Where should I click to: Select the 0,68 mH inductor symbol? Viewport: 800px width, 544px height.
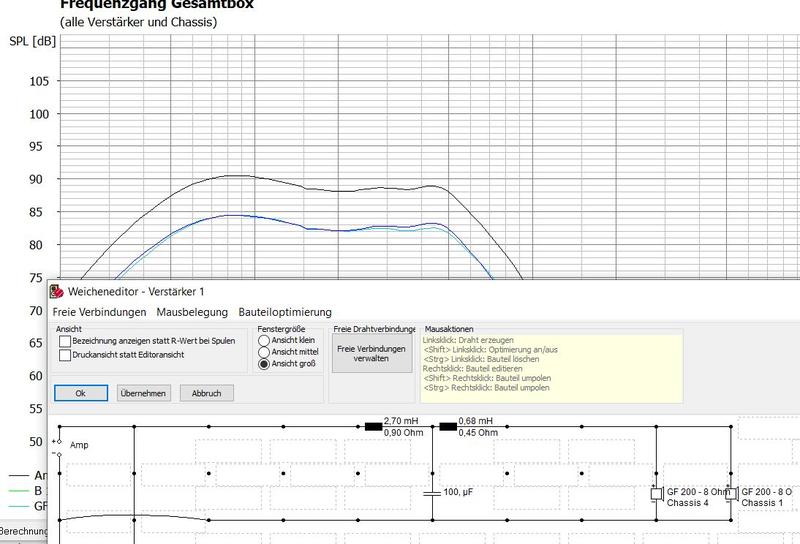coord(448,426)
